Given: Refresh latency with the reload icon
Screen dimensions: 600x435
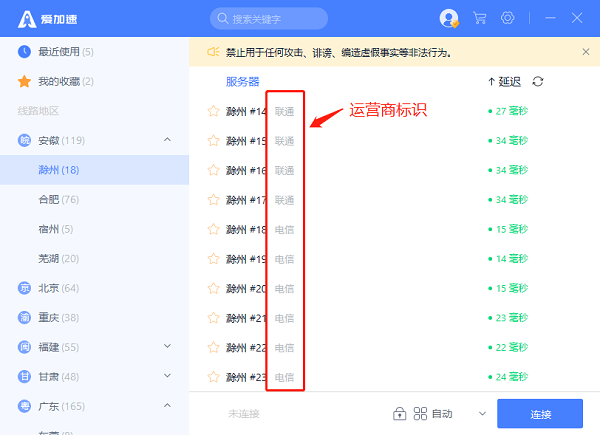Looking at the screenshot, I should tap(538, 81).
